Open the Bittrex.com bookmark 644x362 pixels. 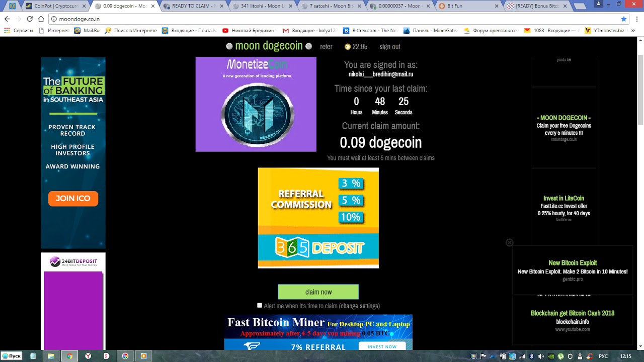(370, 31)
